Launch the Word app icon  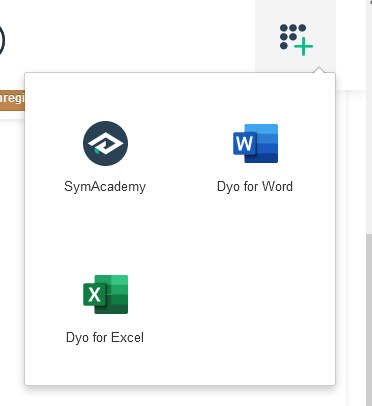click(255, 143)
